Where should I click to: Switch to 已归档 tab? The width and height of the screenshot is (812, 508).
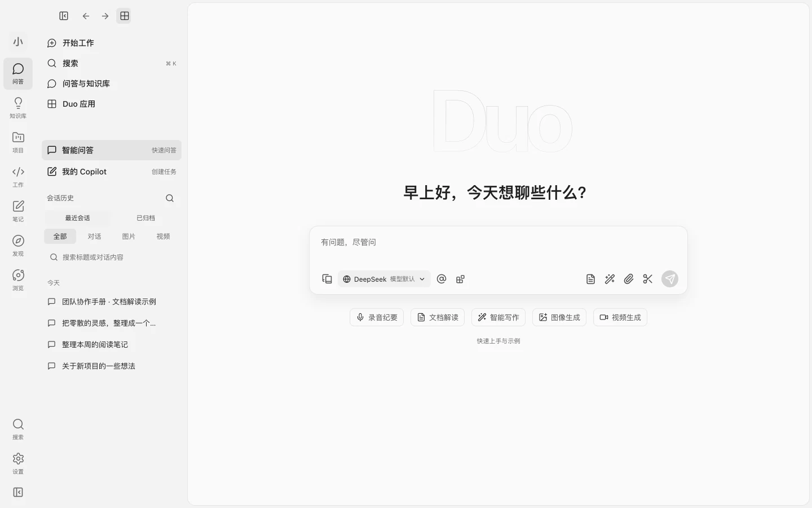coord(145,218)
